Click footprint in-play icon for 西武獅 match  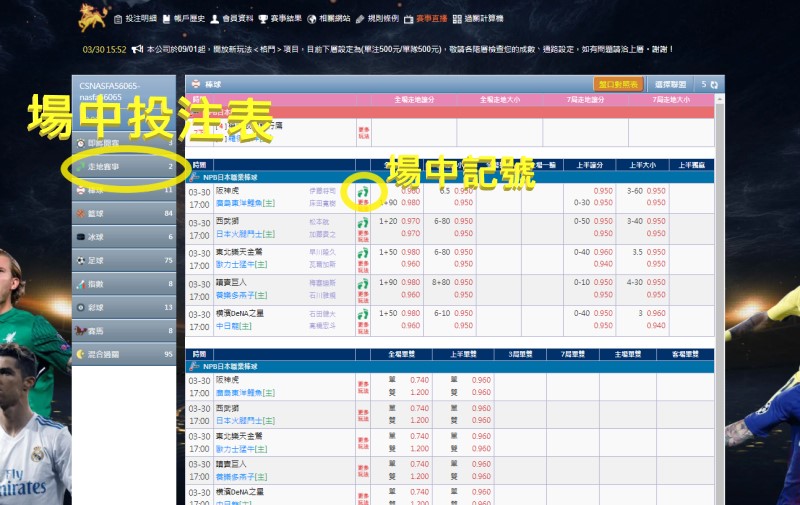(363, 223)
